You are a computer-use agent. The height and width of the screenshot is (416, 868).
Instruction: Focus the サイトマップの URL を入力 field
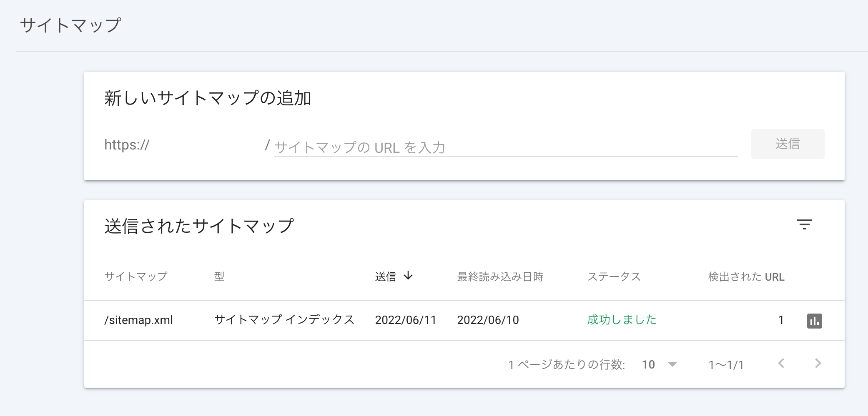pyautogui.click(x=506, y=147)
